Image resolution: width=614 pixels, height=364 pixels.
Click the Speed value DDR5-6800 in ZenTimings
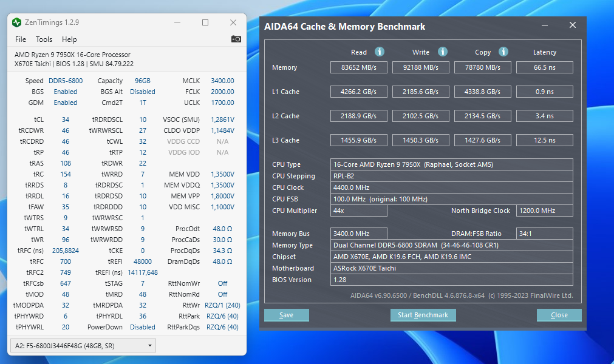click(66, 81)
